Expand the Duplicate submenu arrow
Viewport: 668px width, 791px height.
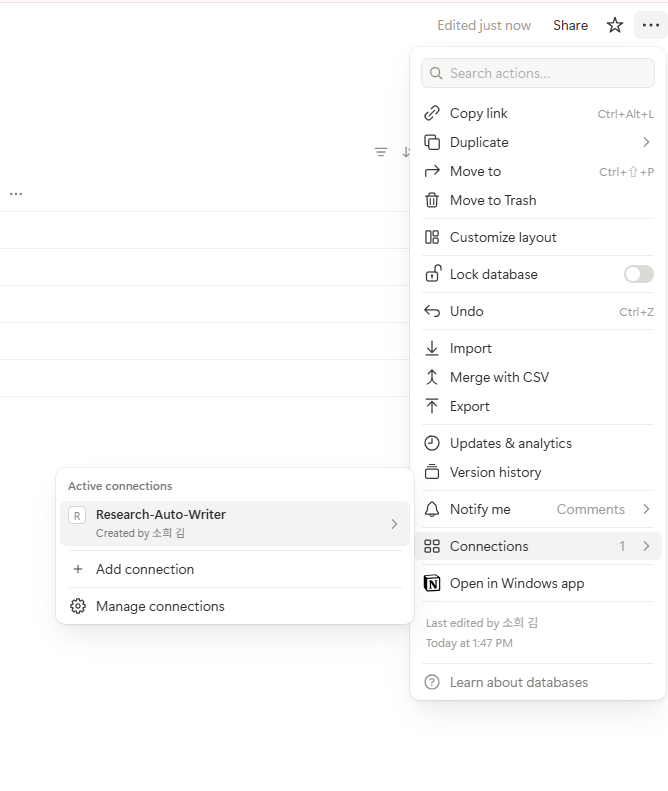646,142
